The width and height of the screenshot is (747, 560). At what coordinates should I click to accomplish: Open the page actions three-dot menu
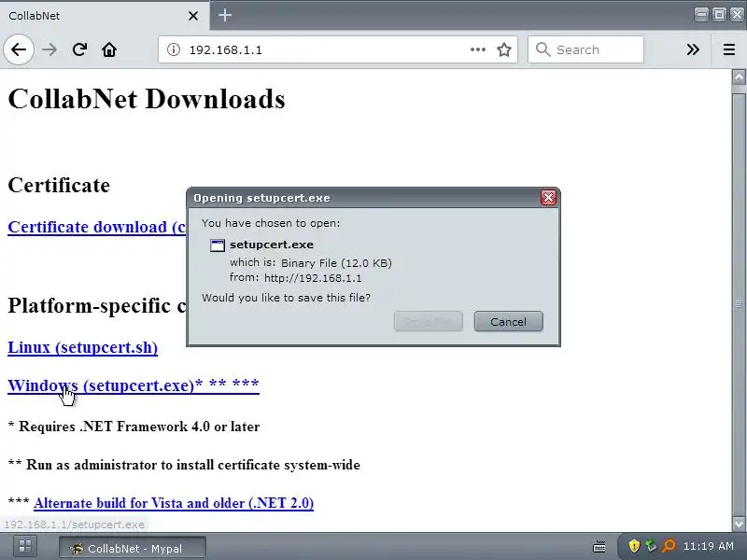click(x=477, y=49)
